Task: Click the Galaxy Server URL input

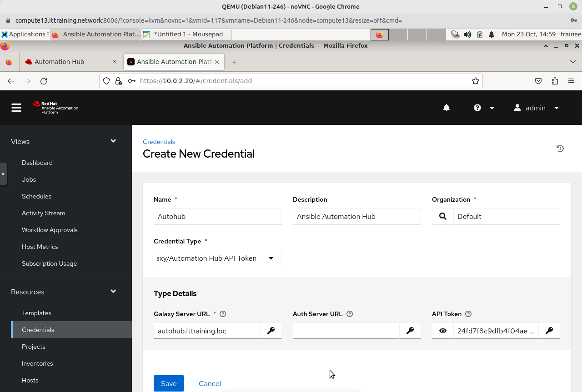Action: pyautogui.click(x=207, y=331)
